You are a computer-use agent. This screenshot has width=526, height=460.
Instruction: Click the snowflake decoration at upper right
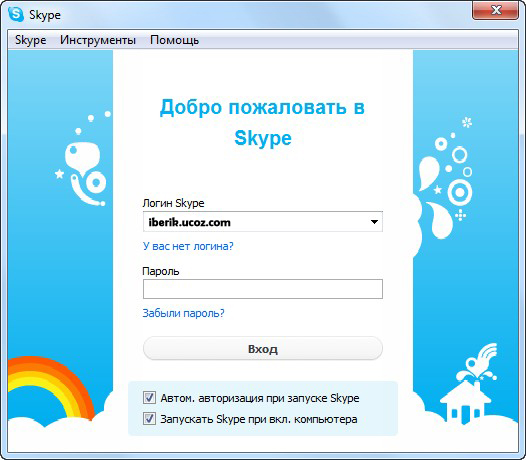click(467, 122)
